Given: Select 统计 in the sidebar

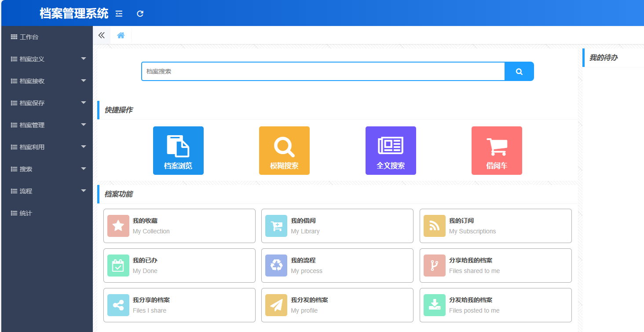Looking at the screenshot, I should point(26,213).
